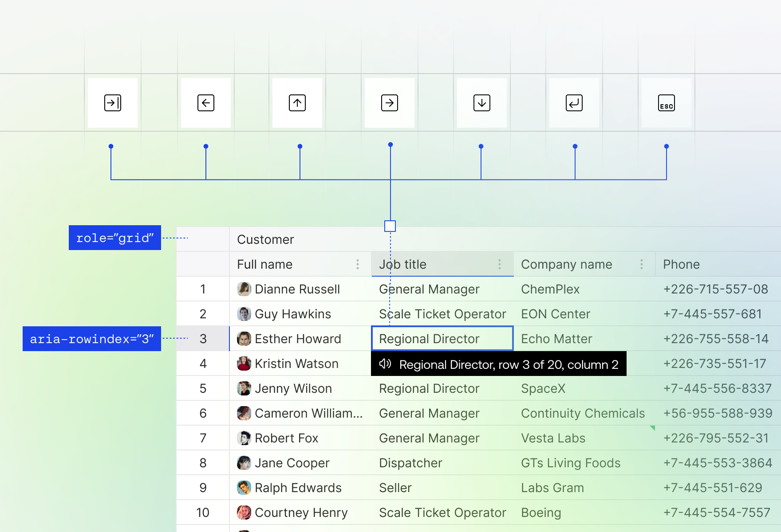Select the Full name column header
This screenshot has height=532, width=781.
(300, 264)
